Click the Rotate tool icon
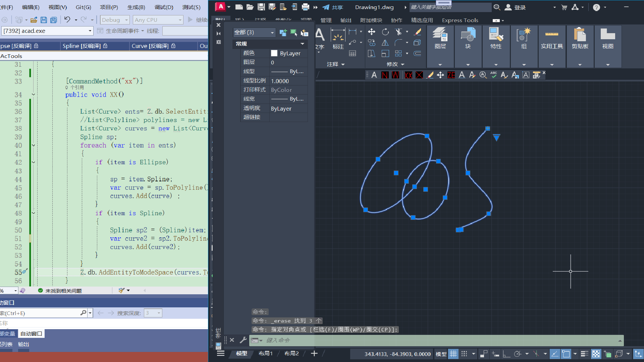This screenshot has width=644, height=362. pos(385,32)
